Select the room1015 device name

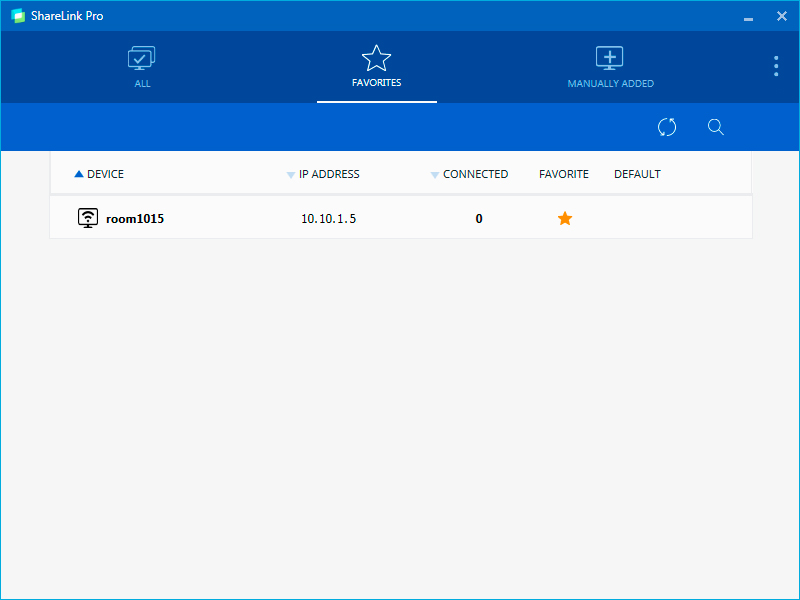tap(135, 218)
